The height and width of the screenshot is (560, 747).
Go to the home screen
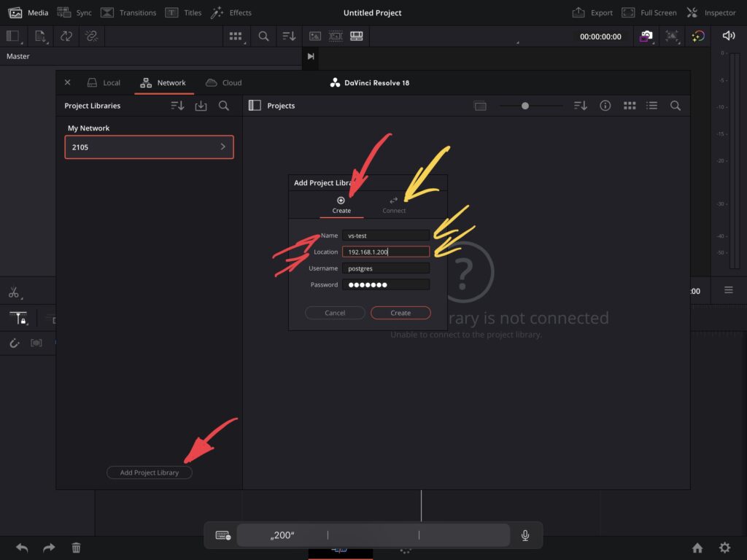pyautogui.click(x=697, y=548)
